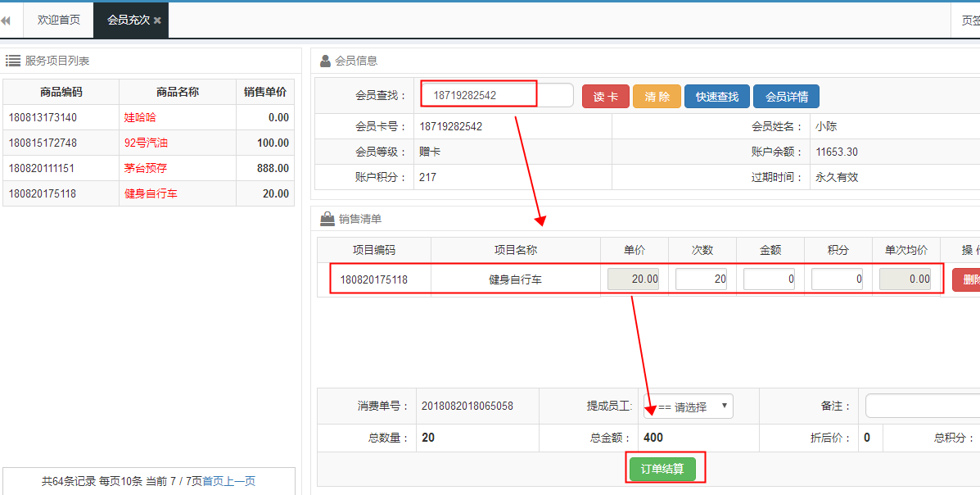Click the red 删除 button in sales row

[968, 279]
